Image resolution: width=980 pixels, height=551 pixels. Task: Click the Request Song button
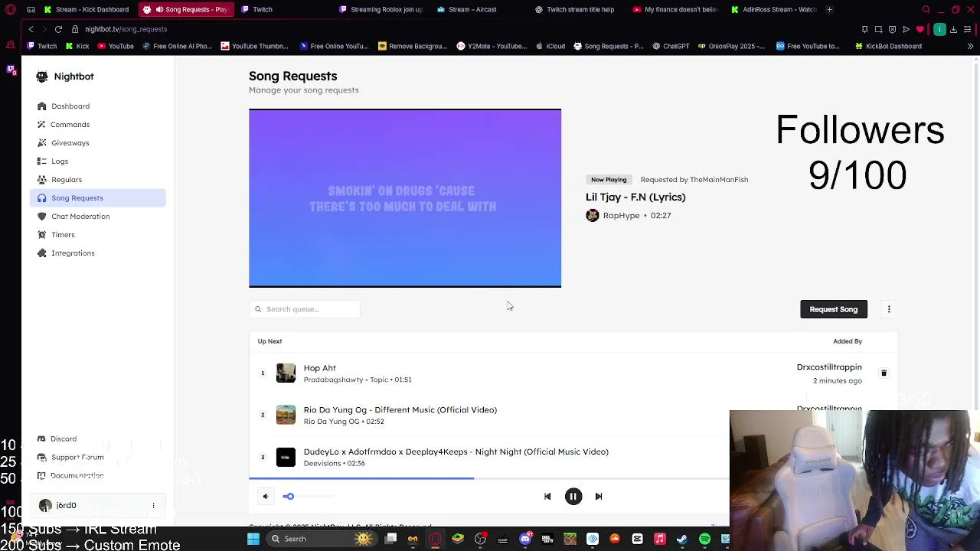tap(833, 309)
